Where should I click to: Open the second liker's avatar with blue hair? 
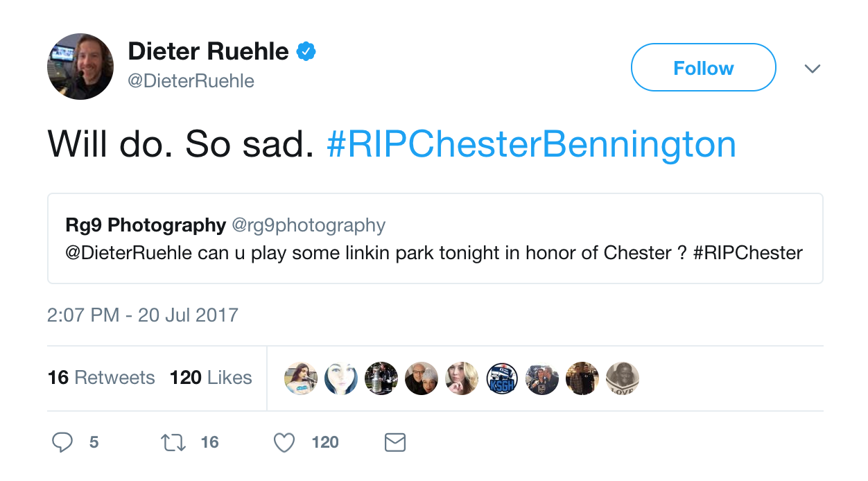[341, 378]
